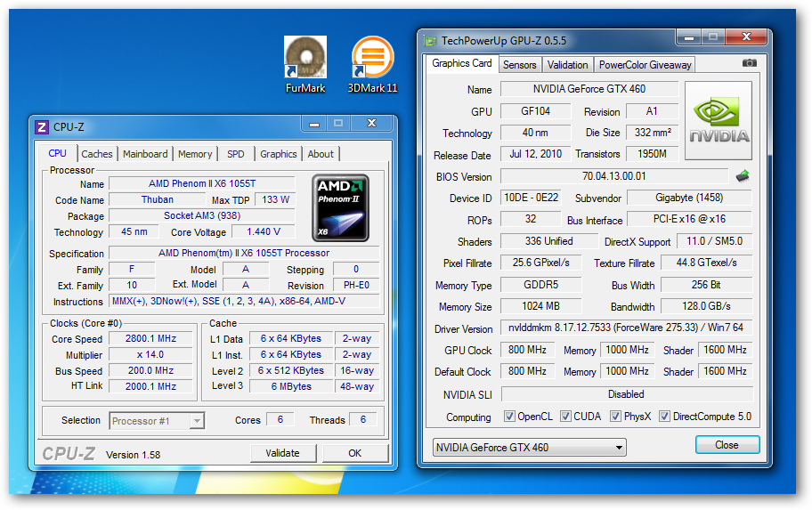This screenshot has width=812, height=510.
Task: Close the GPU-Z window
Action: point(746,36)
